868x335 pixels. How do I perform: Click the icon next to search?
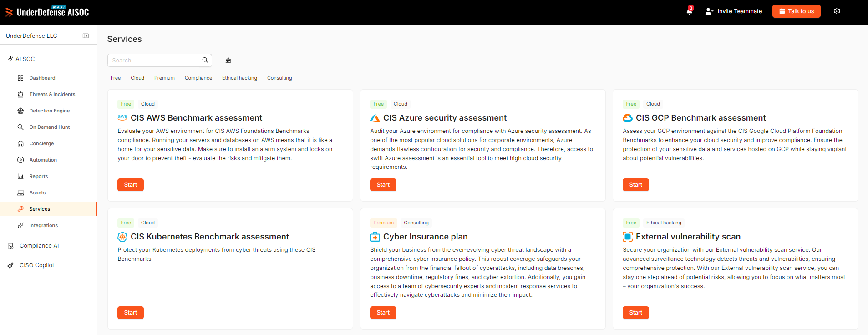pos(228,60)
